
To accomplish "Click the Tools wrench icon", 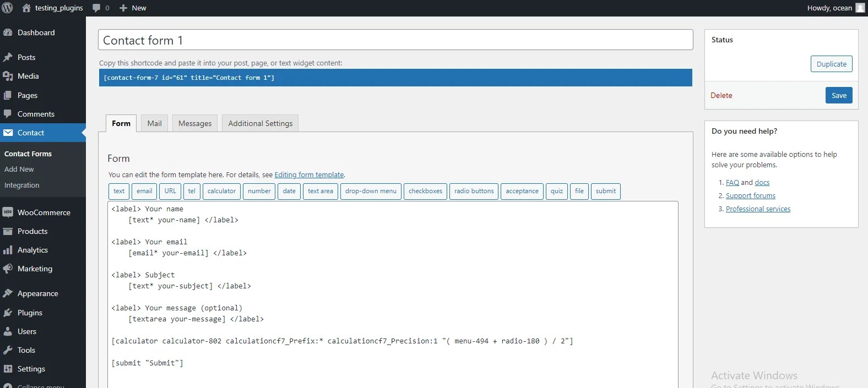I will tap(8, 350).
